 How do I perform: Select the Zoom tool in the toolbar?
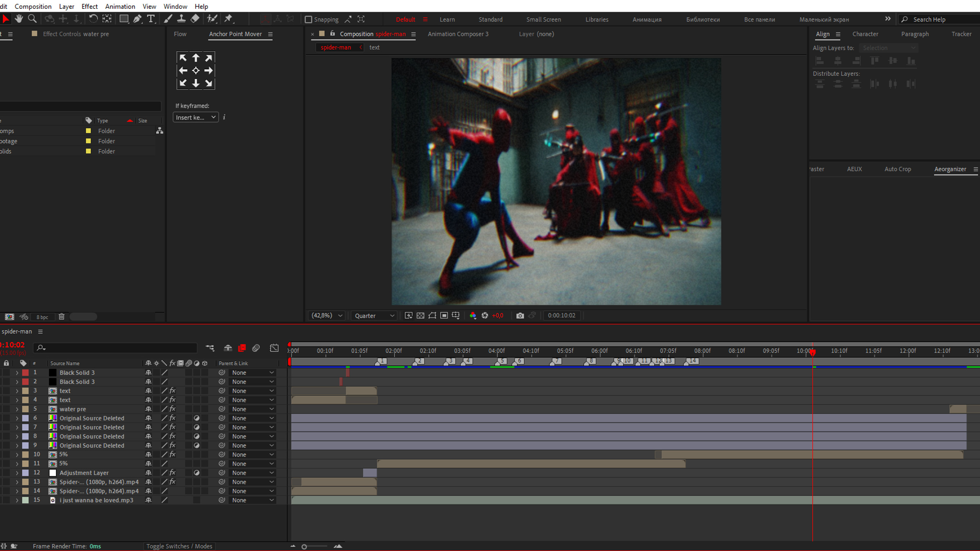[x=33, y=18]
